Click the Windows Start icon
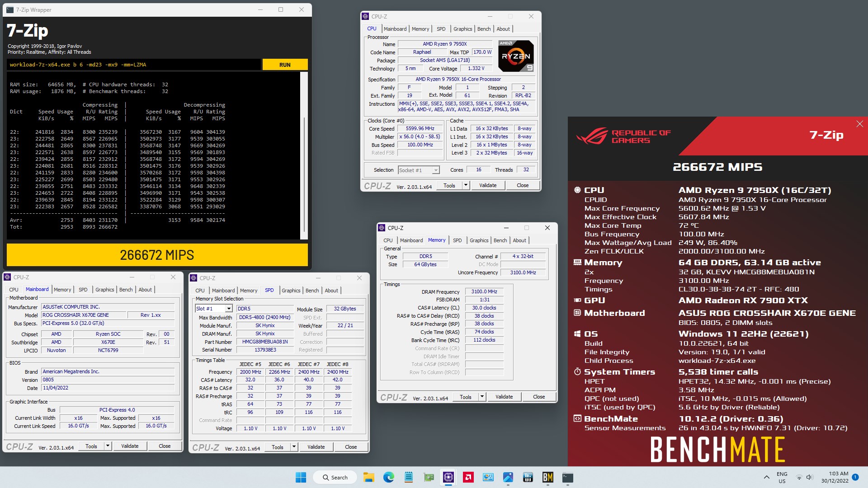868x488 pixels. [x=301, y=477]
